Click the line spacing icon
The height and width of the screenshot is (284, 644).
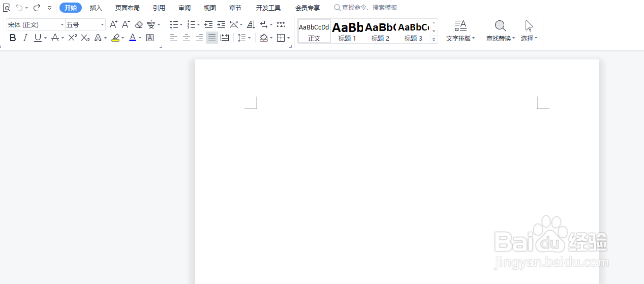(242, 38)
